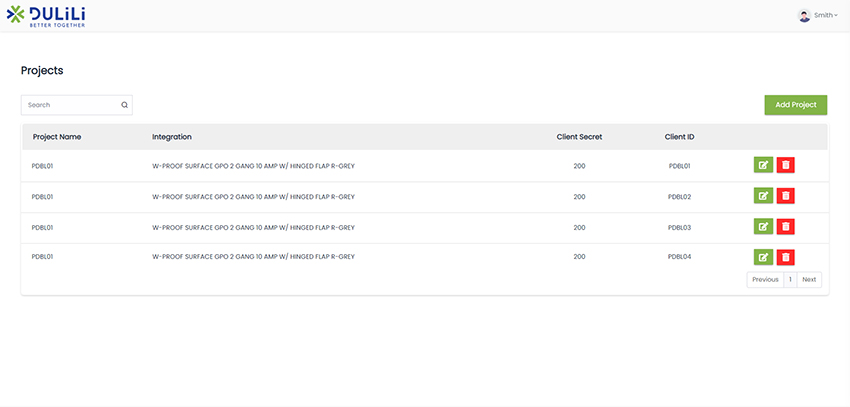Delete the project with Client ID PDBL03

pyautogui.click(x=786, y=227)
